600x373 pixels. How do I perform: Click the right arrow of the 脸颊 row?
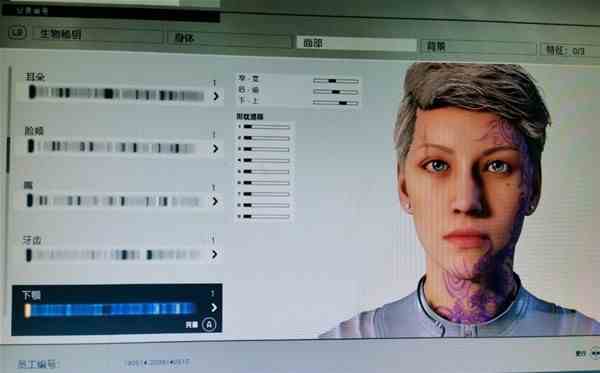pos(215,148)
